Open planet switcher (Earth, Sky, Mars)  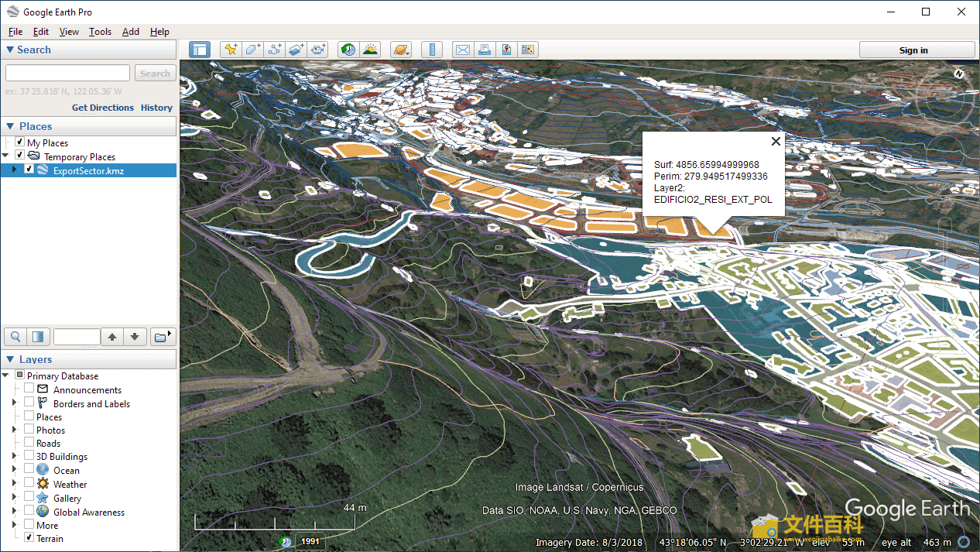coord(401,50)
